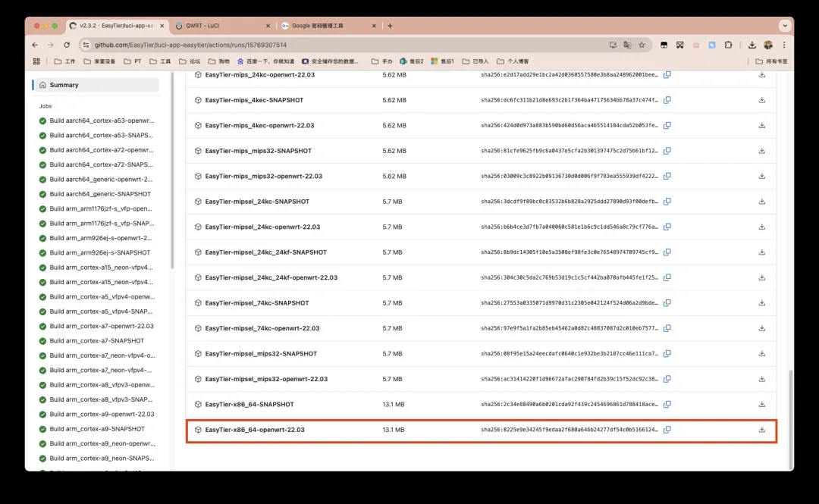This screenshot has width=819, height=504.
Task: Open the 个人博客 bookmarks folder
Action: [513, 61]
